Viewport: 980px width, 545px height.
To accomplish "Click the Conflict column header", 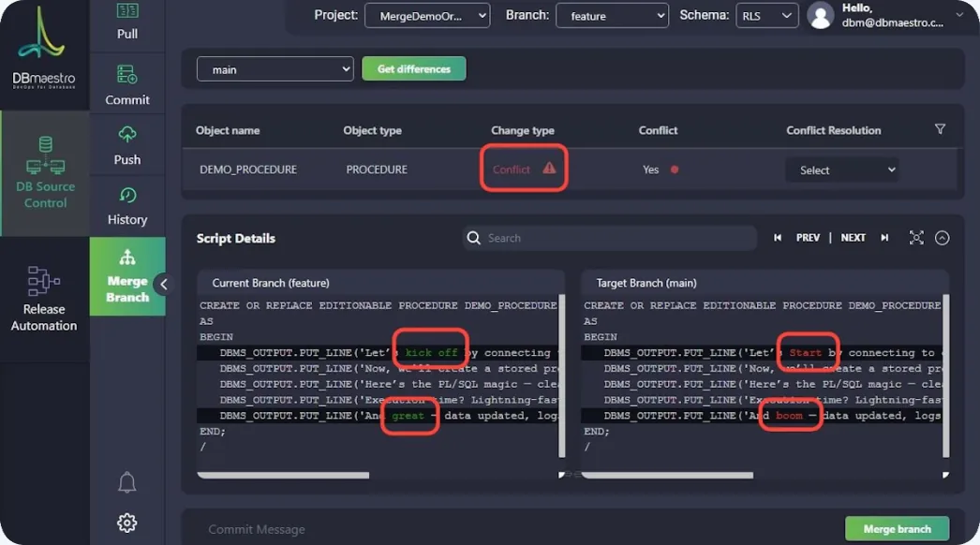I will [658, 130].
